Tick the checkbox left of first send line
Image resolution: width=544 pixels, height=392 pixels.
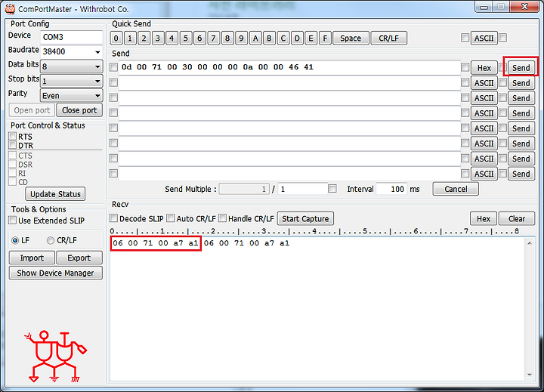click(x=114, y=67)
